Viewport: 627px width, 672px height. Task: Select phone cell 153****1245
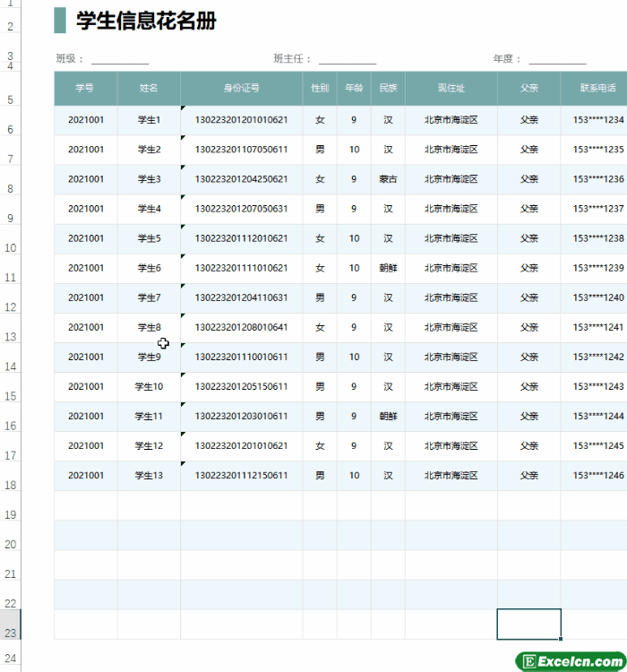click(x=594, y=445)
